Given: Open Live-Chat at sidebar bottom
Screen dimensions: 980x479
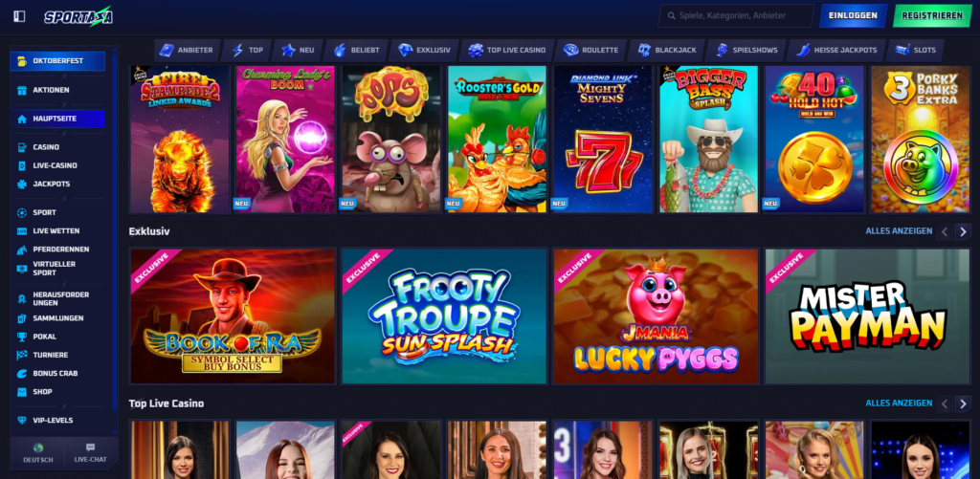Looking at the screenshot, I should tap(91, 453).
